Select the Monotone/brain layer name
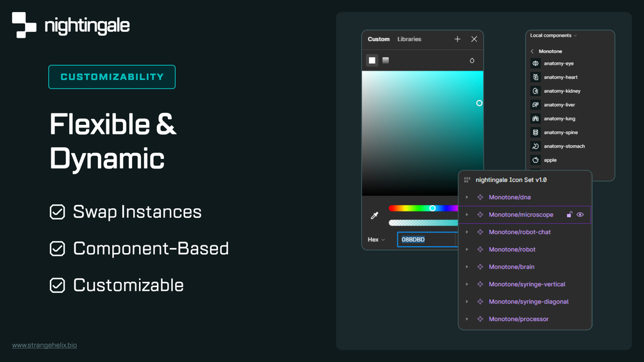 511,267
